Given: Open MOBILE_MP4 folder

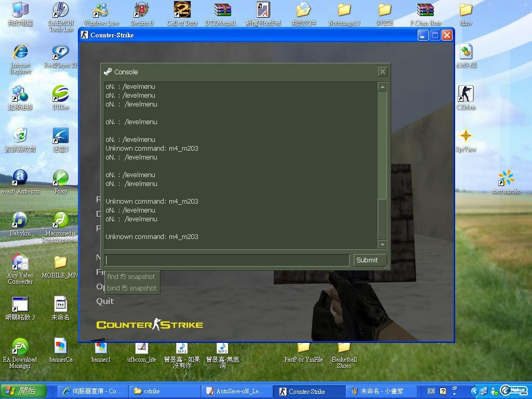Looking at the screenshot, I should 60,267.
